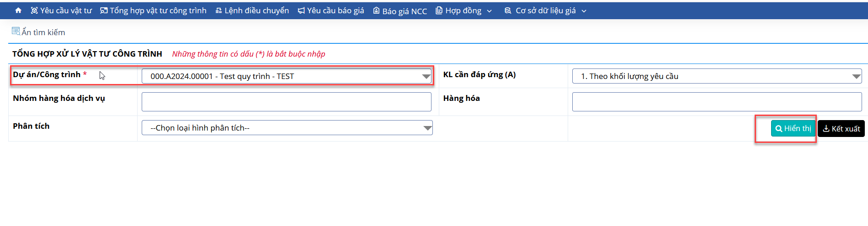Screen dimensions: 868x226
Task: Click the Cơ sở dữ liệu giá icon
Action: 508,11
